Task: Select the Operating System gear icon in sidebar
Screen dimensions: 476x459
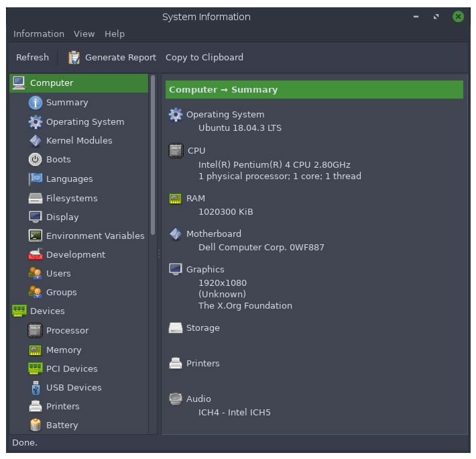Action: (36, 122)
